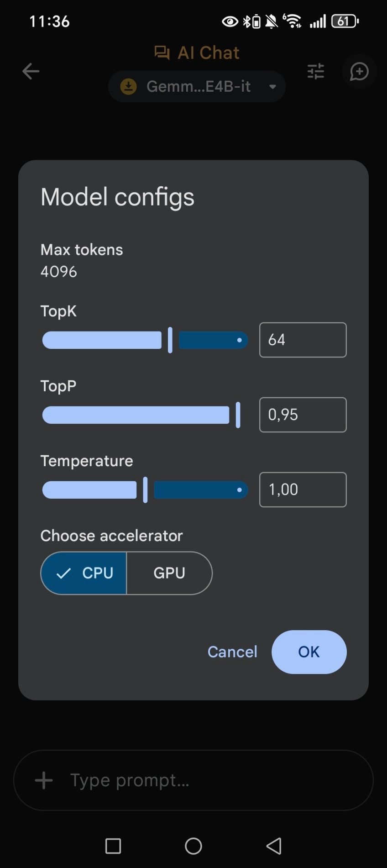
Task: Click the TopP slider handle
Action: (238, 415)
